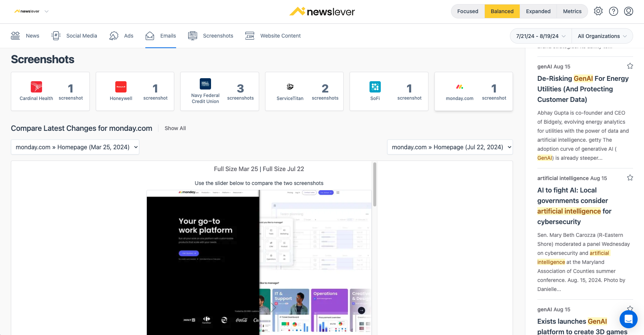
Task: Click the Navy Federal Credit Union logo
Action: [x=205, y=84]
